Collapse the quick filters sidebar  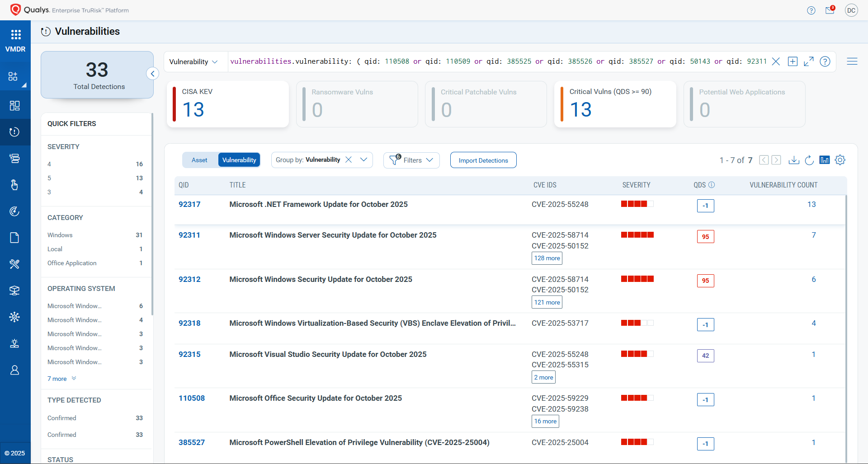pos(153,74)
